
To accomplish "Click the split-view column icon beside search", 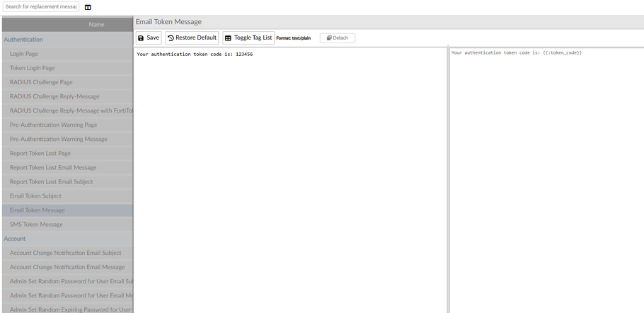I will click(88, 7).
